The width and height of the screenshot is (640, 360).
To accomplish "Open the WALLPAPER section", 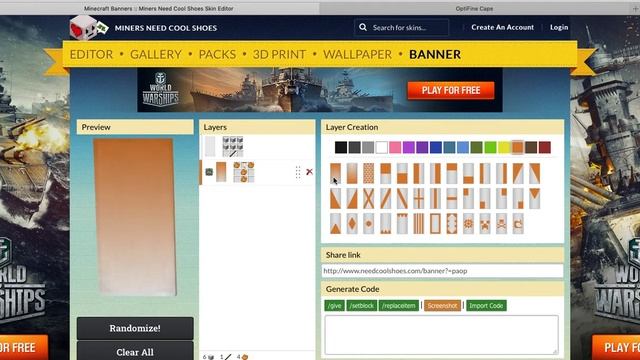I will 358,54.
